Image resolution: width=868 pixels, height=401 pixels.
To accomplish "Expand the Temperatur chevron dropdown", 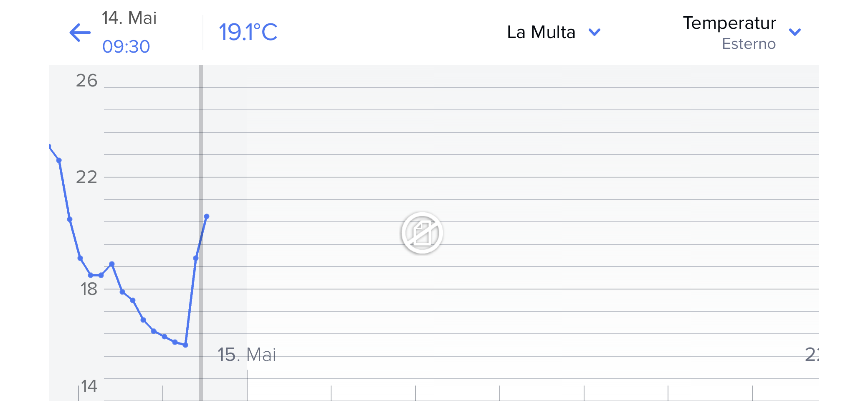I will tap(795, 32).
